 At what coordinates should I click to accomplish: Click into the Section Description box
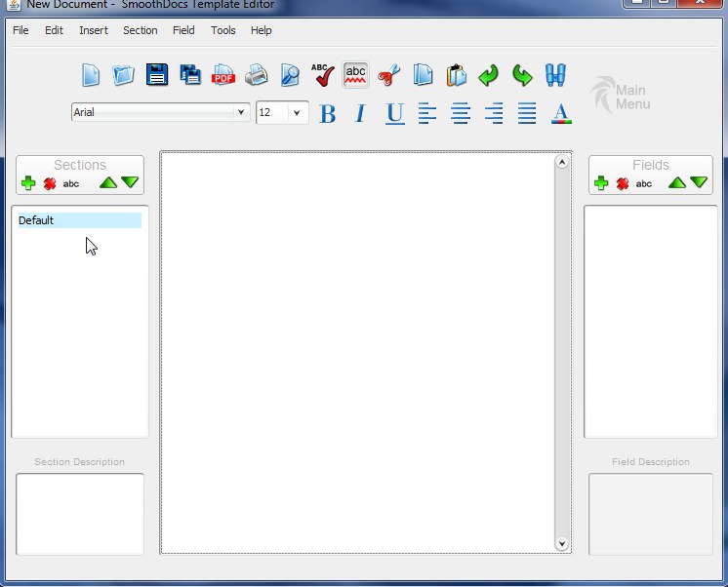(80, 514)
